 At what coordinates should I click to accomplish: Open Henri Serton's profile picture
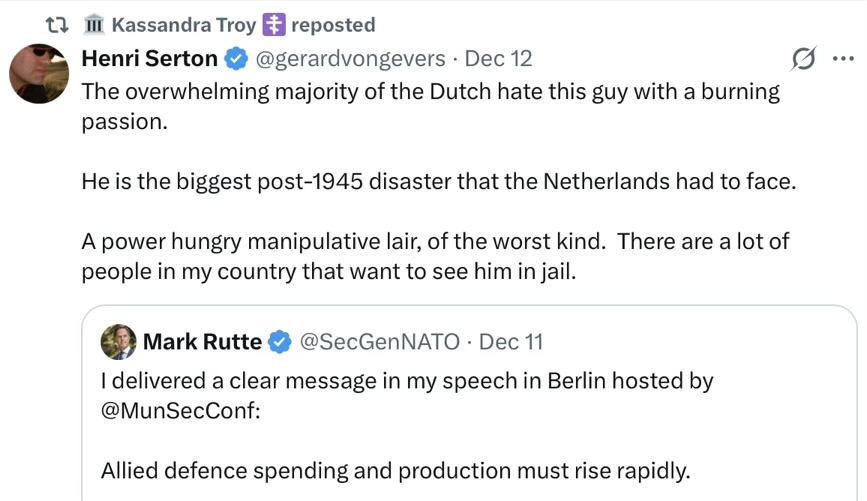40,74
